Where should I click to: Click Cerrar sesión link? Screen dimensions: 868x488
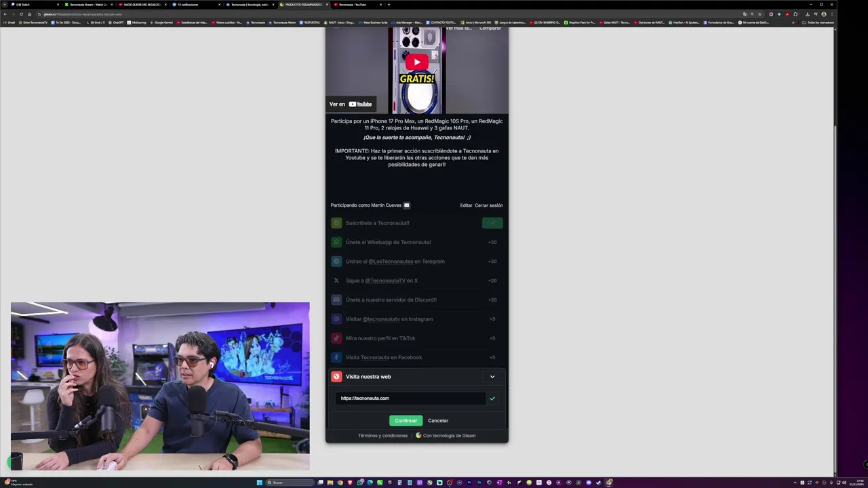click(489, 205)
